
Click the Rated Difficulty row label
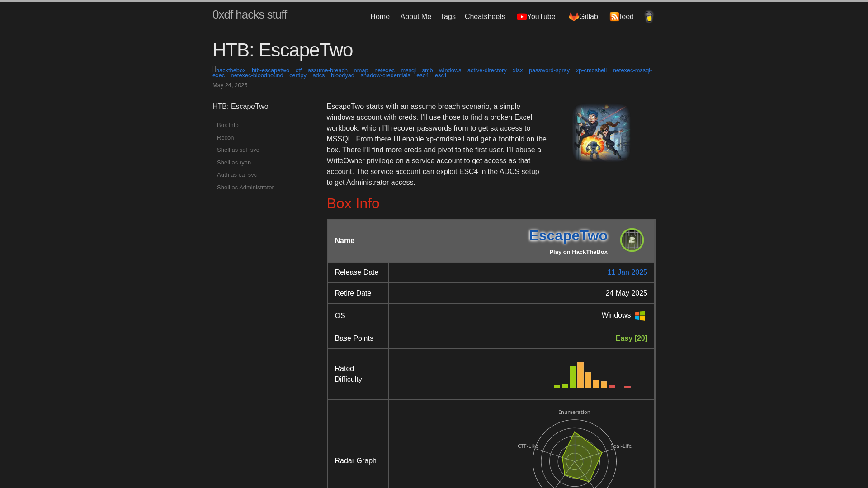(x=348, y=374)
